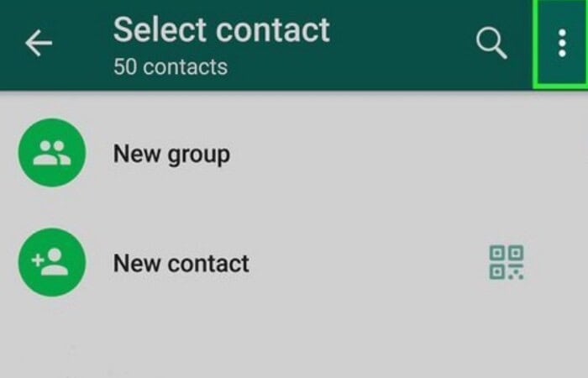
Task: Open the search magnifier icon
Action: pos(491,43)
